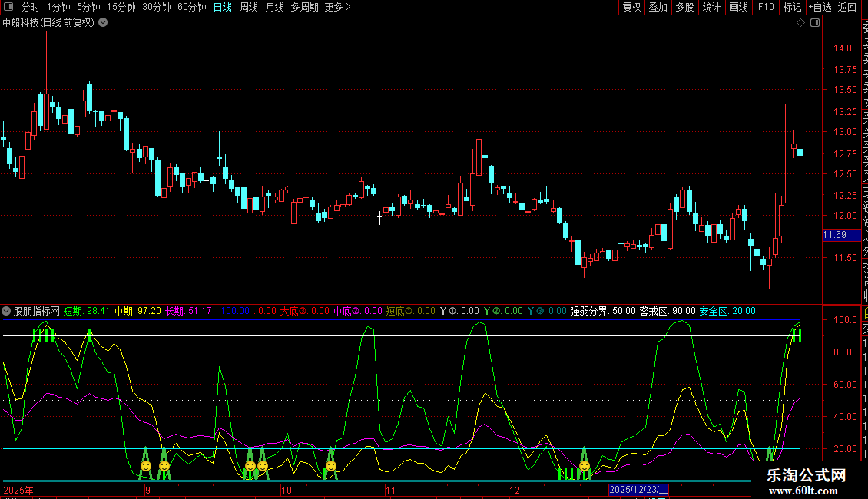Click the 统计 statistics button
Screen dimensions: 868x499
pos(711,7)
